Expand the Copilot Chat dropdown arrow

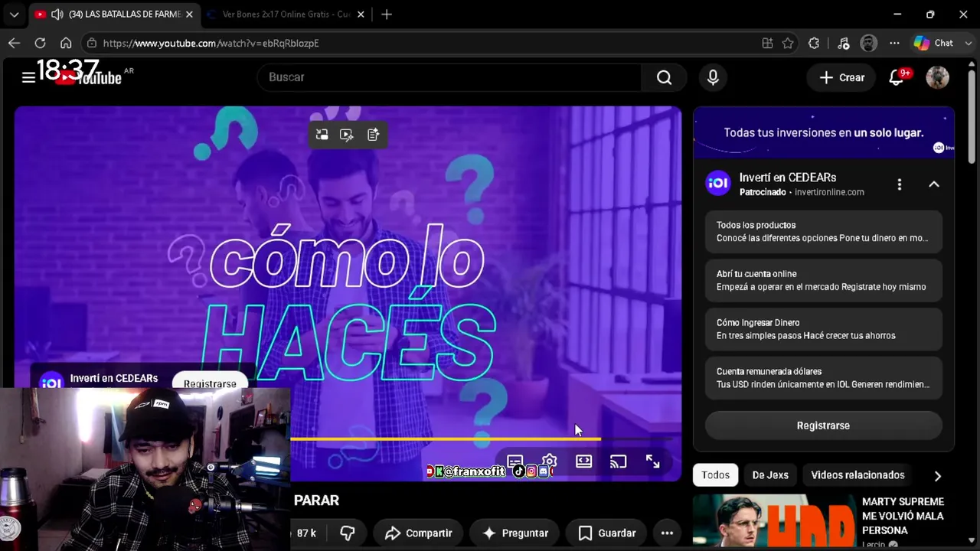point(968,44)
